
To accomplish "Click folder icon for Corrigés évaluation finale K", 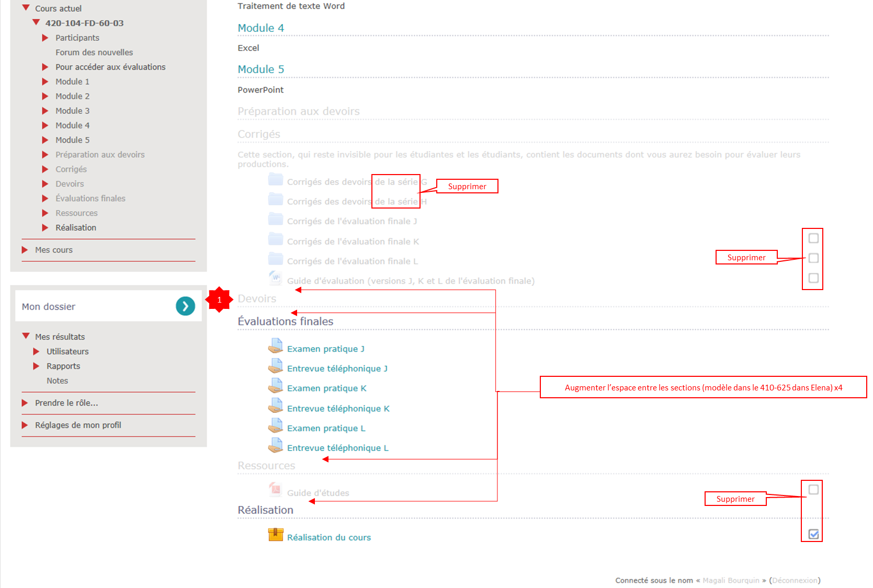I will [x=276, y=239].
